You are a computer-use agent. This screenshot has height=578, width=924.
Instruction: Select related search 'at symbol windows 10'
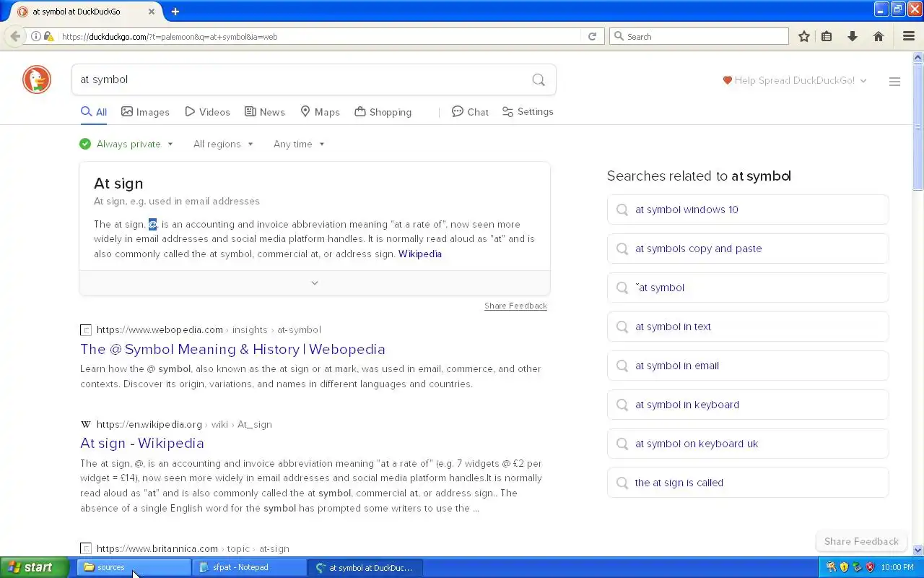pyautogui.click(x=748, y=210)
